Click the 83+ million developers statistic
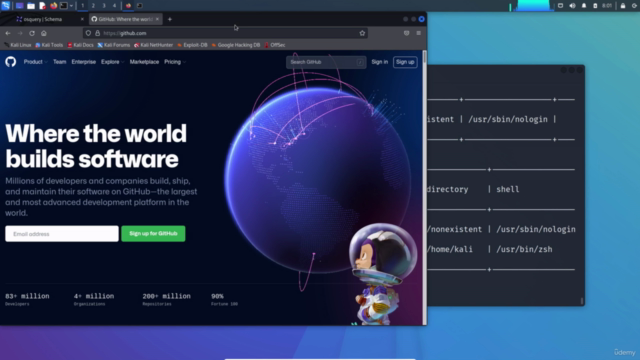Image resolution: width=640 pixels, height=360 pixels. pos(27,299)
